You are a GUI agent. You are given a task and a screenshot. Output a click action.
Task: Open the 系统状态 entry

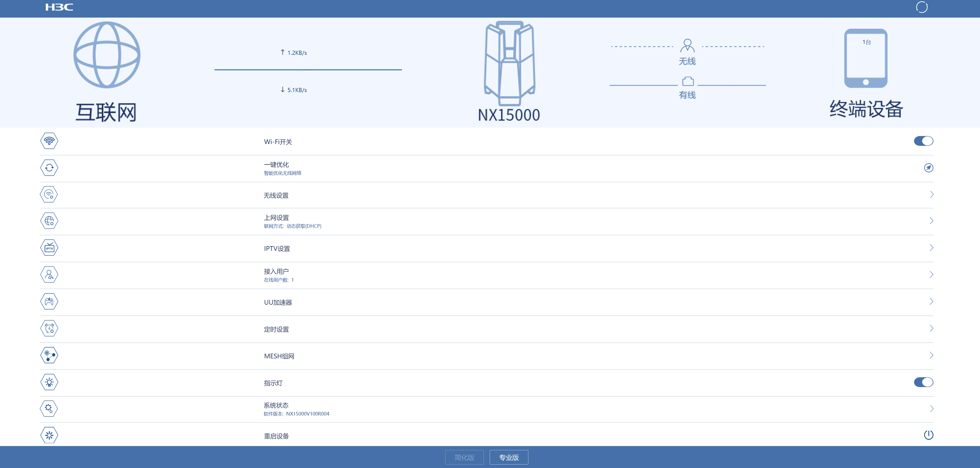click(276, 405)
